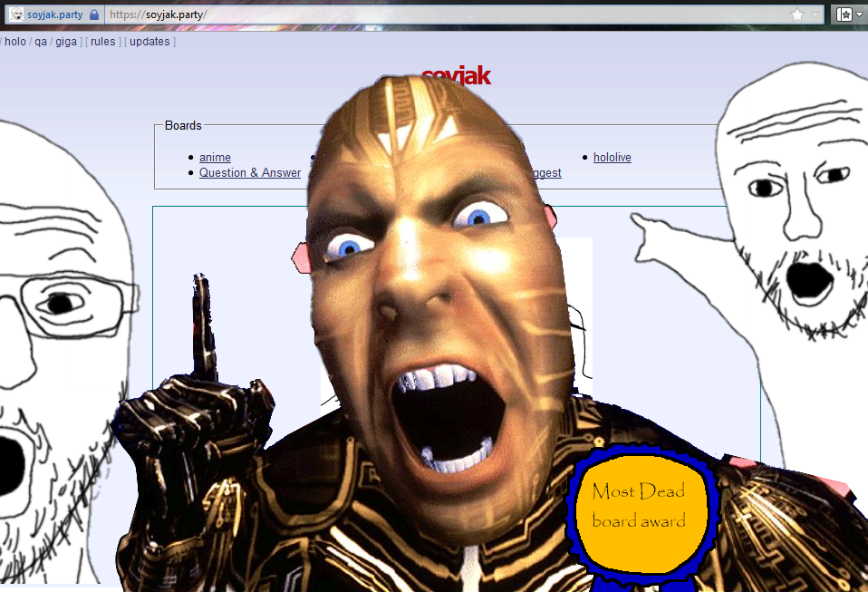Viewport: 868px width, 592px height.
Task: Open the rules page link
Action: pos(102,42)
